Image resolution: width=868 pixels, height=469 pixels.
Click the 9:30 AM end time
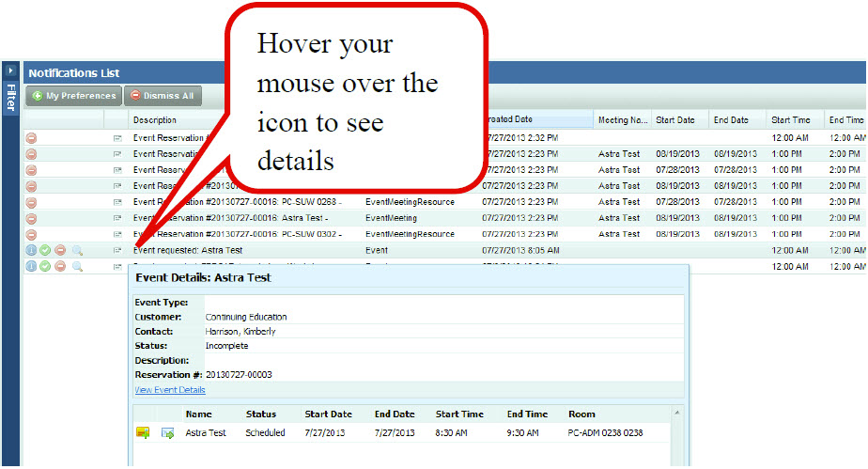(522, 432)
